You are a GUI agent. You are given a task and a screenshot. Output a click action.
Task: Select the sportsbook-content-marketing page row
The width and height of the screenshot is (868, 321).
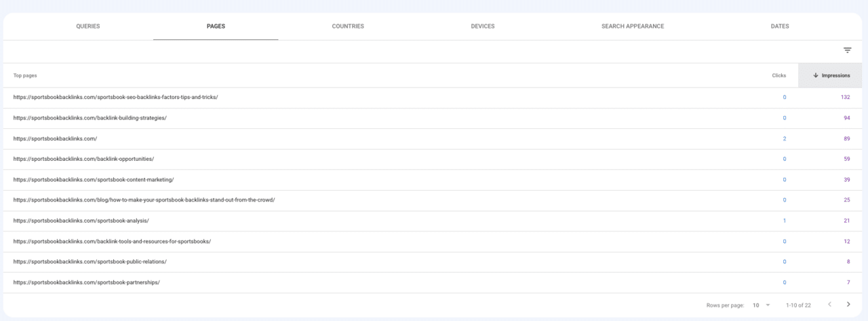433,180
